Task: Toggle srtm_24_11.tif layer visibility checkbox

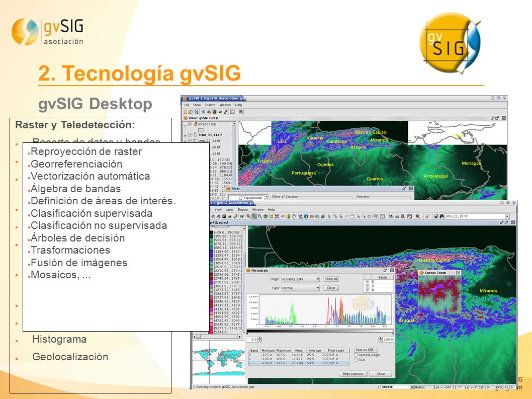Action: click(x=191, y=135)
